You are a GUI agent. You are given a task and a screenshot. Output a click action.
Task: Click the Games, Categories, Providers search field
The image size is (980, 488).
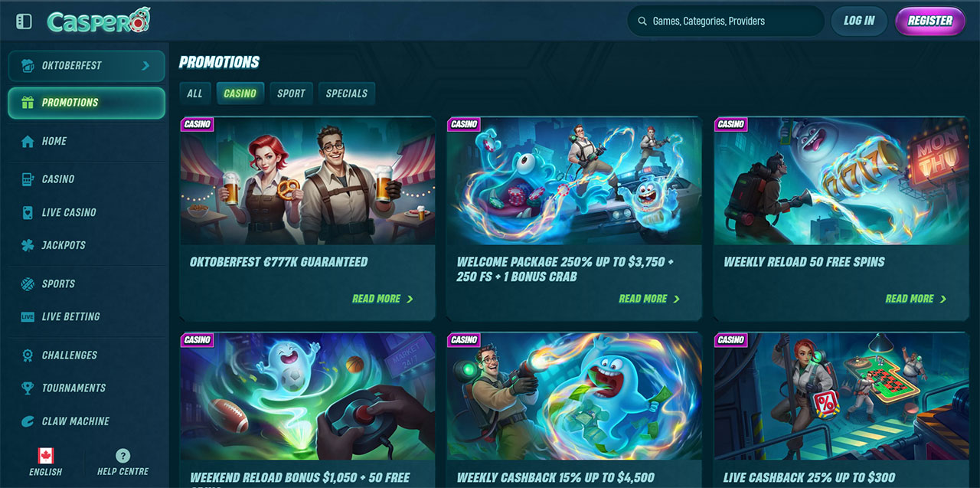coord(725,21)
